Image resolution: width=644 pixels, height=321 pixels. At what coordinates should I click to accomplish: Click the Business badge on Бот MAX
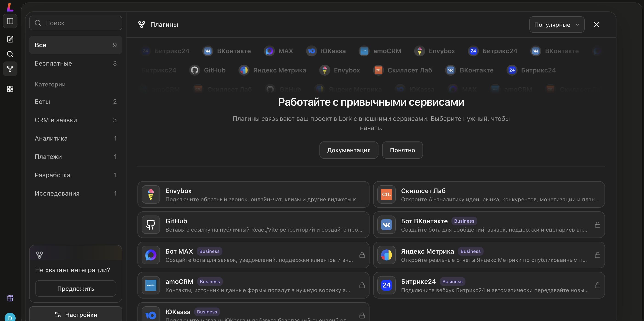pos(209,251)
